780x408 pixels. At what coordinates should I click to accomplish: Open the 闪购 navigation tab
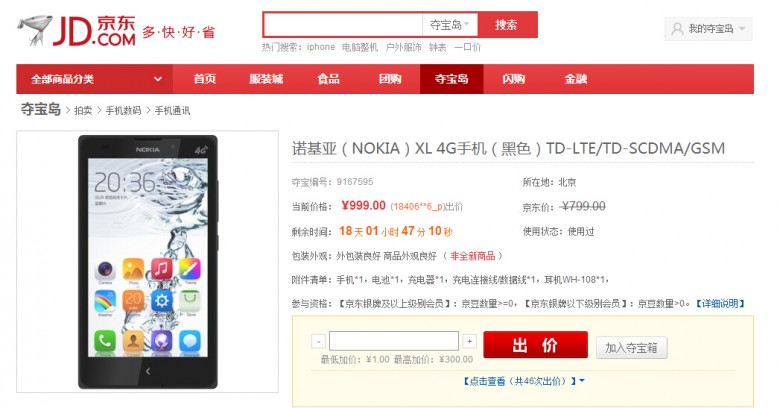pos(513,79)
